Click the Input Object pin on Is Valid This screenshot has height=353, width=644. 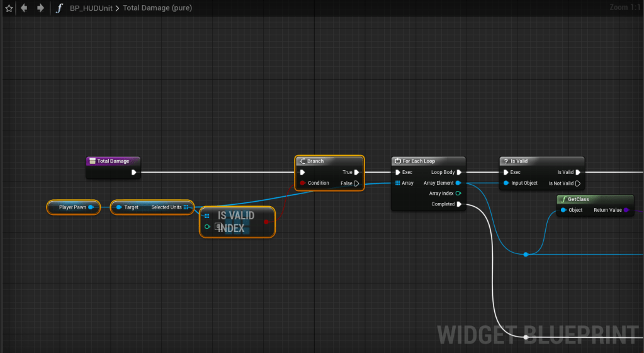pyautogui.click(x=506, y=183)
